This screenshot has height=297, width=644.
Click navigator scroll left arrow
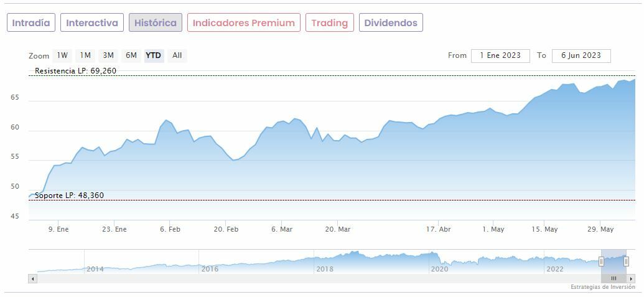click(x=33, y=278)
